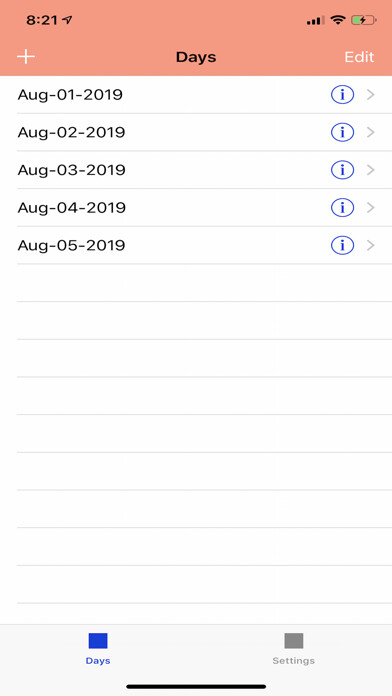
Task: Tap the Wi-Fi status icon
Action: tap(338, 20)
